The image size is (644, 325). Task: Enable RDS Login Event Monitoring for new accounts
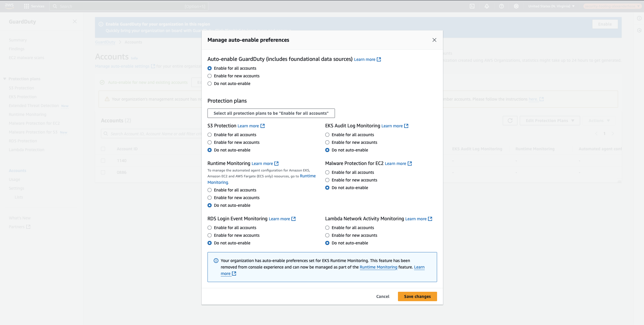[210, 235]
